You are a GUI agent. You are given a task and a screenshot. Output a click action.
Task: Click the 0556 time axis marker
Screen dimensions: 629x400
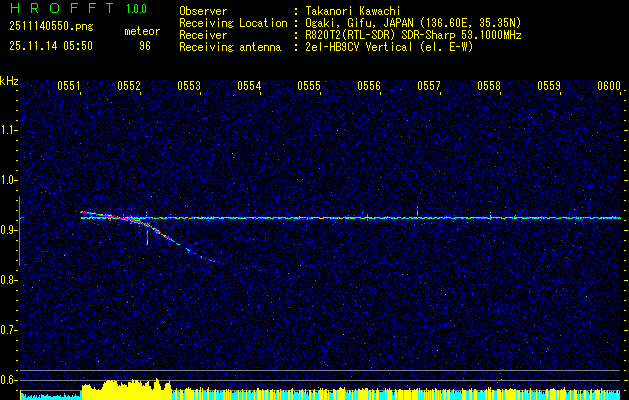click(x=369, y=86)
